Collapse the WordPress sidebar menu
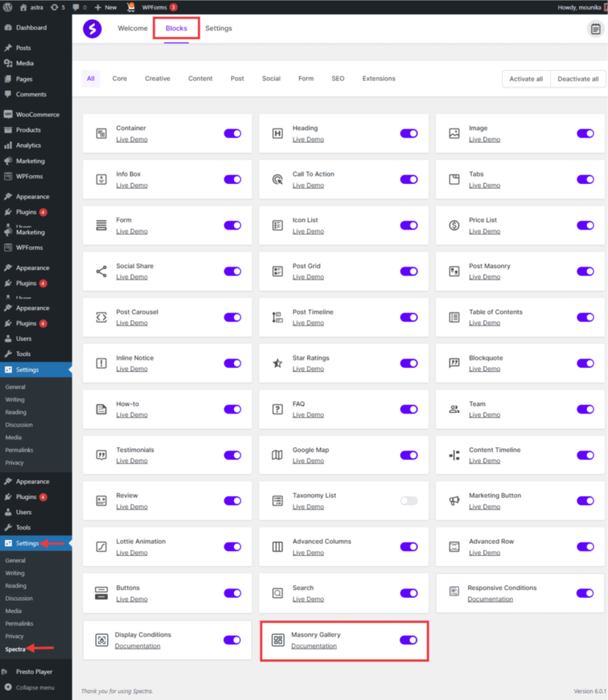This screenshot has width=608, height=700. [34, 688]
